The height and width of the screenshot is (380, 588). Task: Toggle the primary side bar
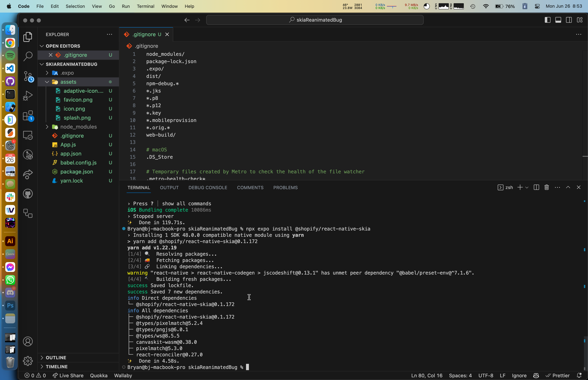[548, 20]
